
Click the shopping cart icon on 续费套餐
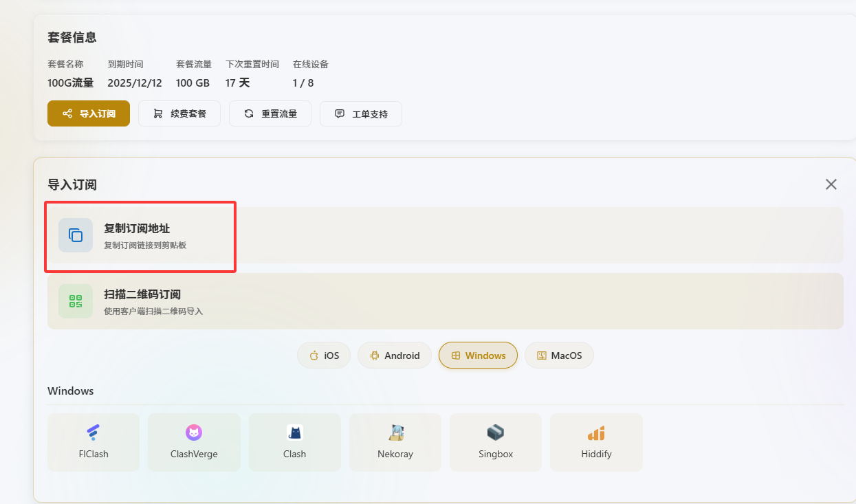[158, 113]
